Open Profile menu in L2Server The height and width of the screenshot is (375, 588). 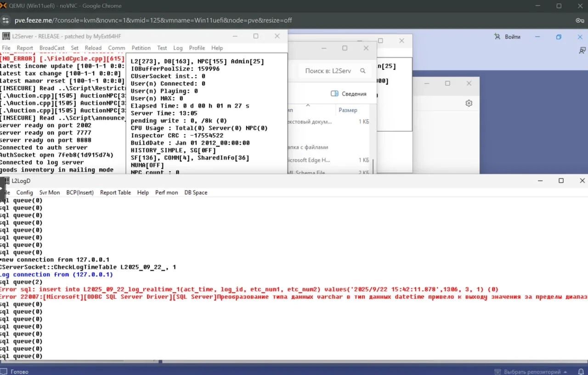[x=197, y=48]
